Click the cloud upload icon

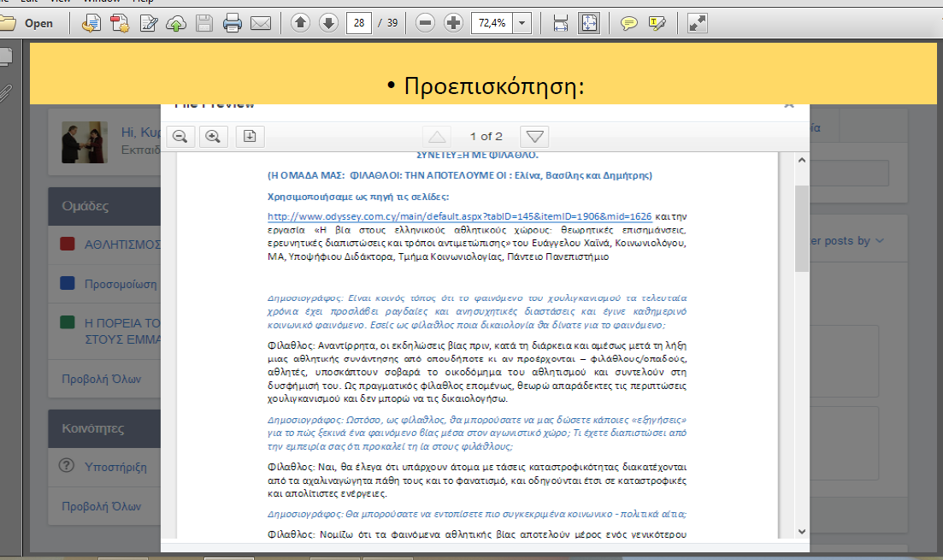[176, 23]
